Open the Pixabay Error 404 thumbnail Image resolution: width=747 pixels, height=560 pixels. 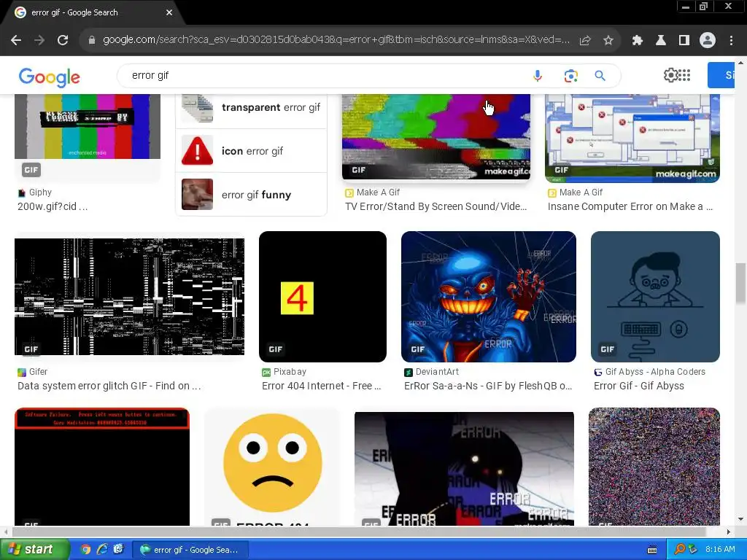[x=322, y=297]
